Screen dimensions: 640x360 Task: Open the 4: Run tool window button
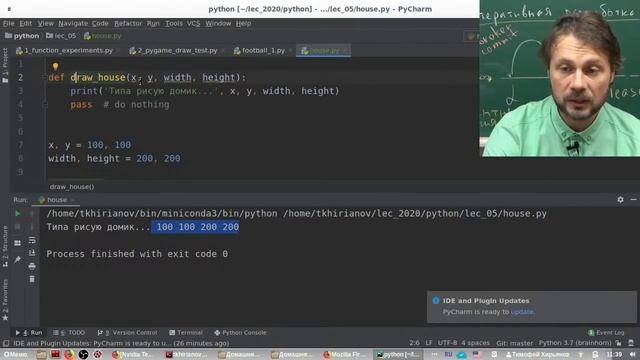click(x=29, y=333)
